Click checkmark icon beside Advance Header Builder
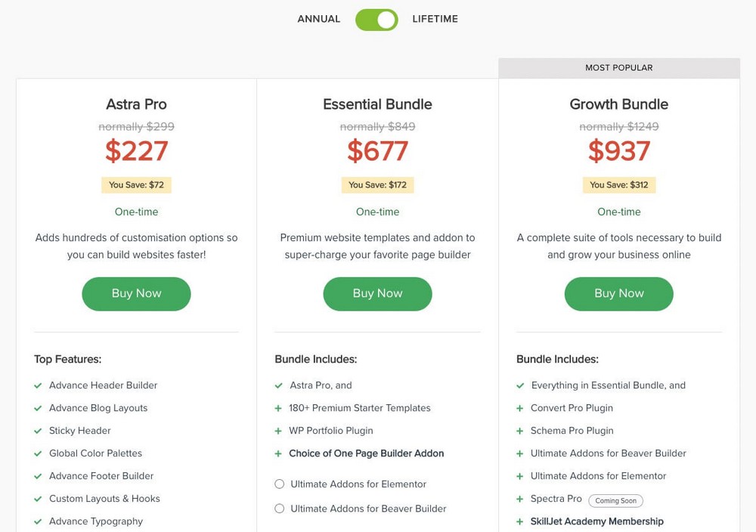756x532 pixels. [38, 385]
